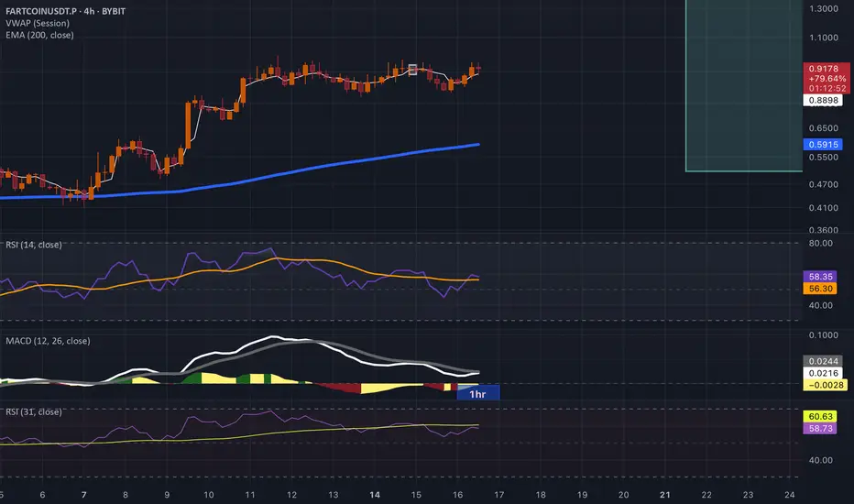
Task: Click the yellow -0.0028 histogram value label
Action: click(x=825, y=385)
